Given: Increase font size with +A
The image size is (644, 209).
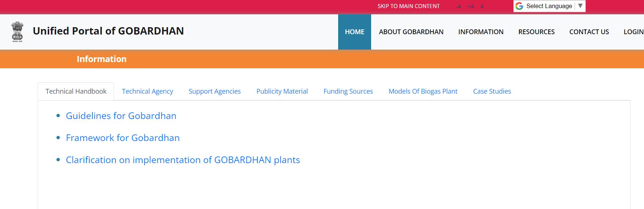Looking at the screenshot, I should 471,6.
